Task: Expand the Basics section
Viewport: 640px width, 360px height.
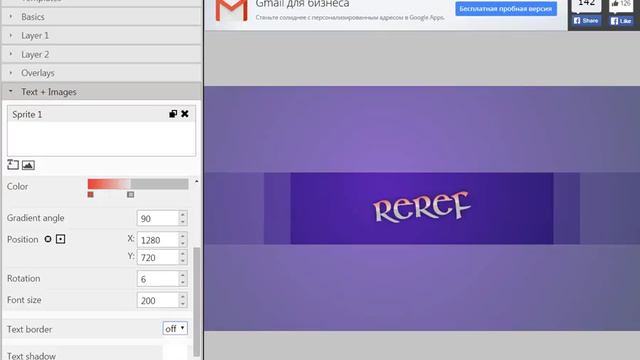Action: tap(101, 17)
